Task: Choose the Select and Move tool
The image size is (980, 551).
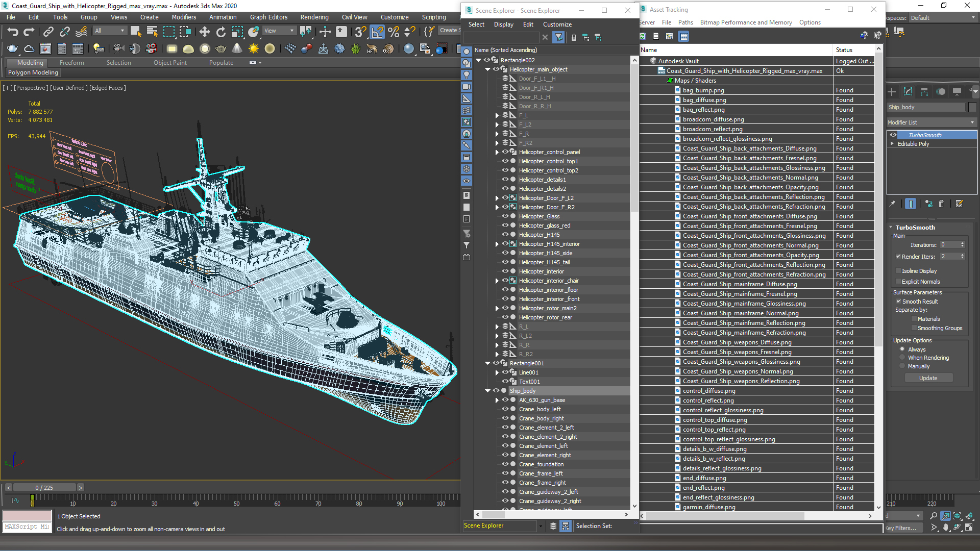Action: pyautogui.click(x=205, y=32)
